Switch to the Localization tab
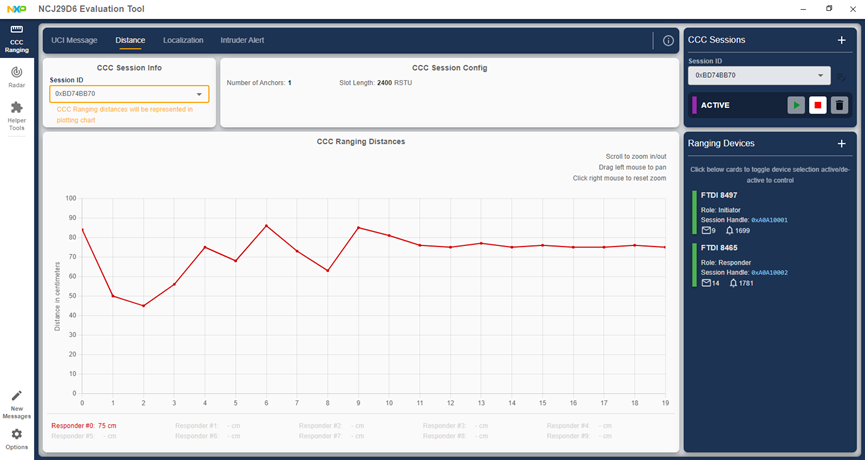The height and width of the screenshot is (460, 865). (x=183, y=41)
